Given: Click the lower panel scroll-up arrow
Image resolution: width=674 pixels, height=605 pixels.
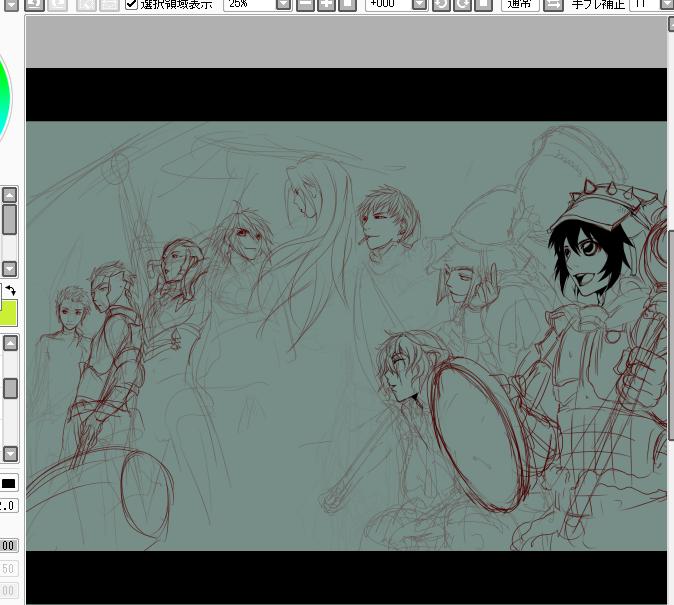Looking at the screenshot, I should coord(10,343).
